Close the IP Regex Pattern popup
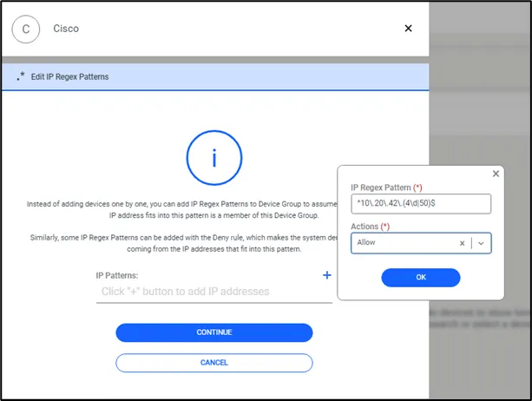 pos(496,174)
